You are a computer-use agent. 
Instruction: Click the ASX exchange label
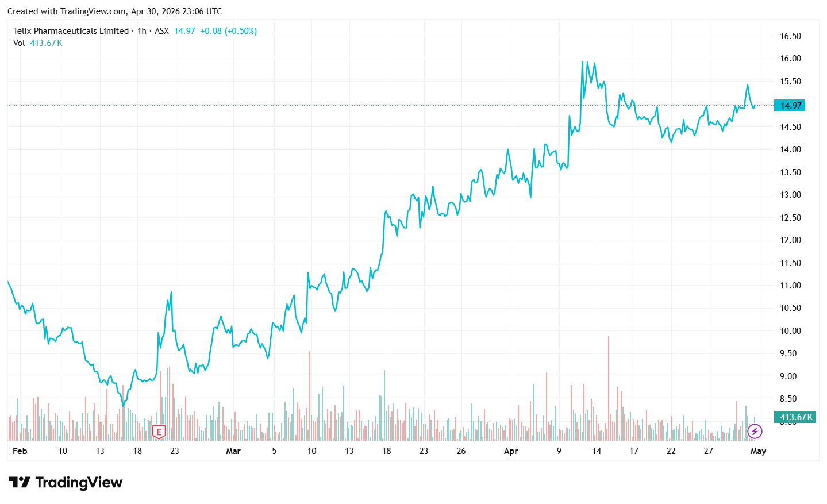(161, 31)
